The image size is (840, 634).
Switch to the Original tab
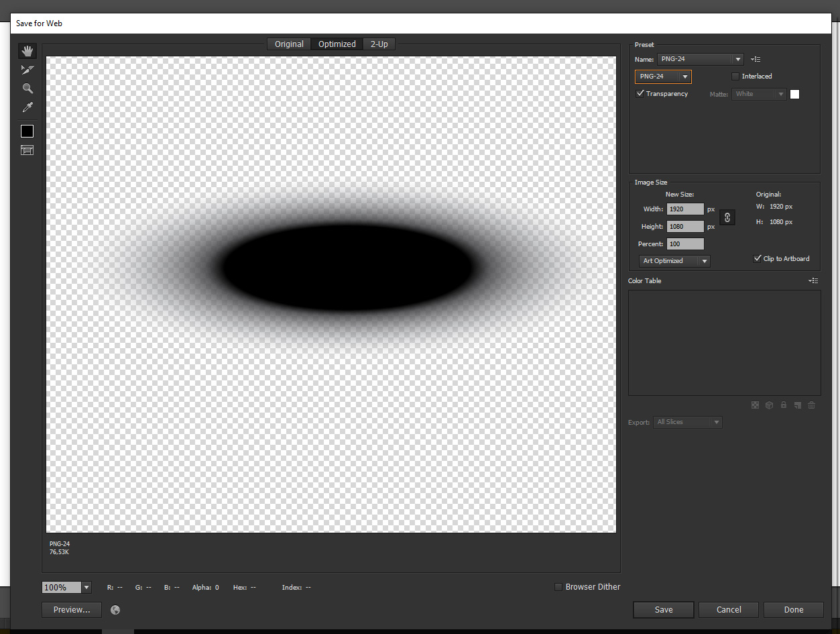coord(289,44)
